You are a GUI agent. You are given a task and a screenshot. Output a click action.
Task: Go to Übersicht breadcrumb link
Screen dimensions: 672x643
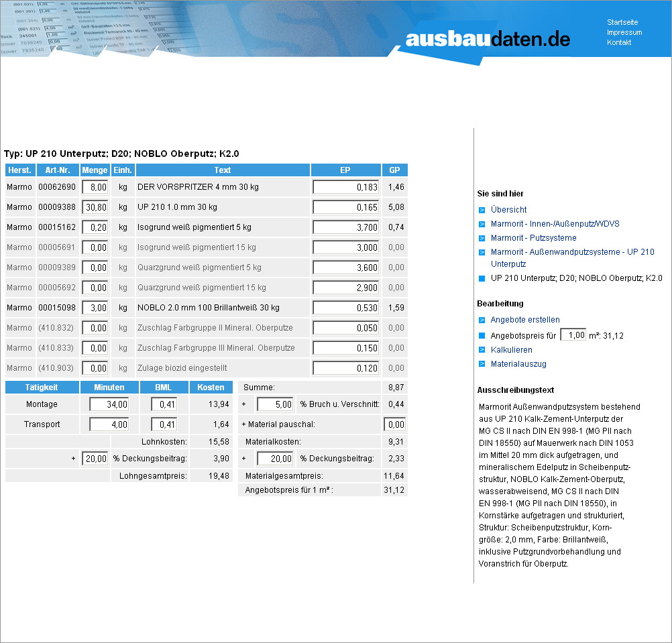point(509,209)
